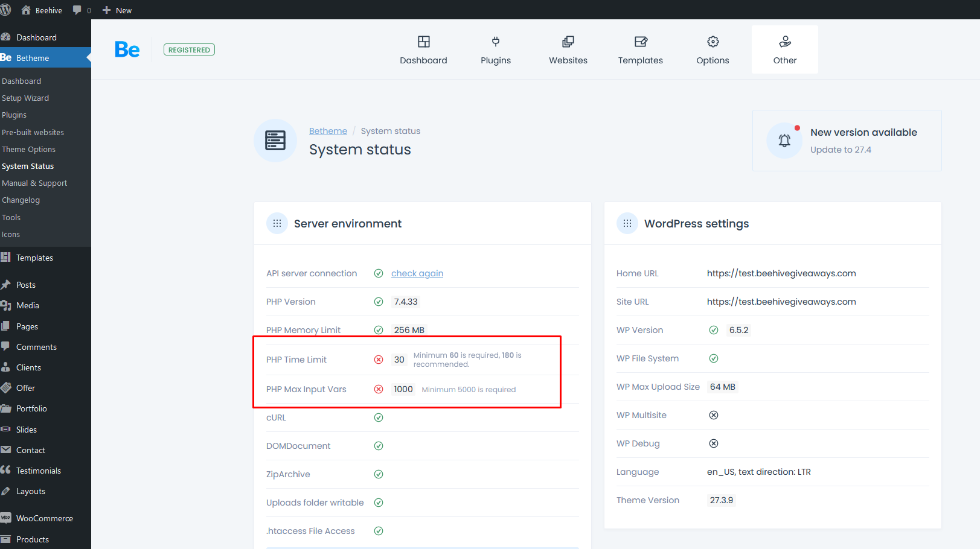Click the Server environment grip icon

277,223
